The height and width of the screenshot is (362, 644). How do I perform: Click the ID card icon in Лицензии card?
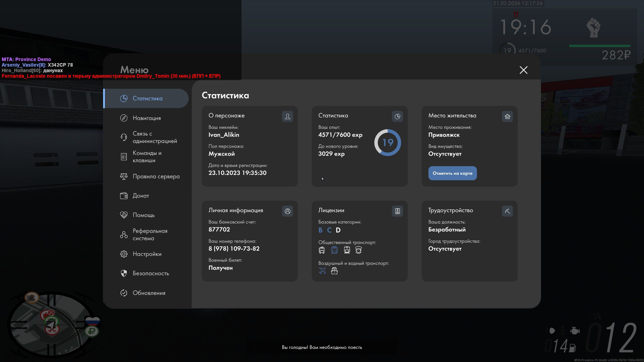click(x=397, y=211)
